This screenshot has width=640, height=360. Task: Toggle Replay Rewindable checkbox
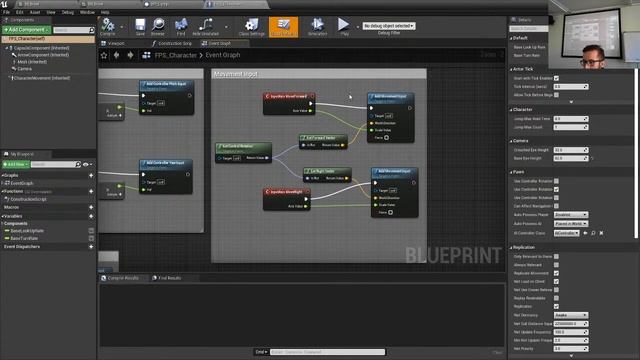tap(556, 298)
